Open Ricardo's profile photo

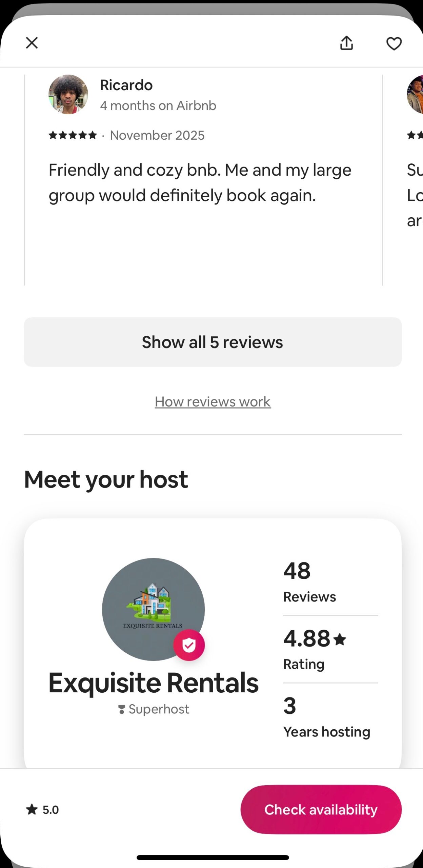(x=68, y=94)
